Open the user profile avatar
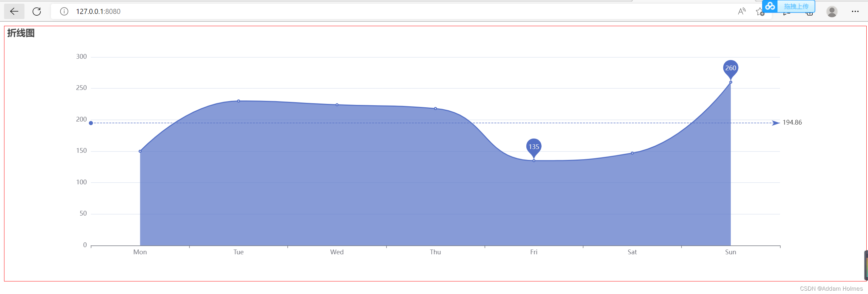The image size is (868, 294). 832,12
